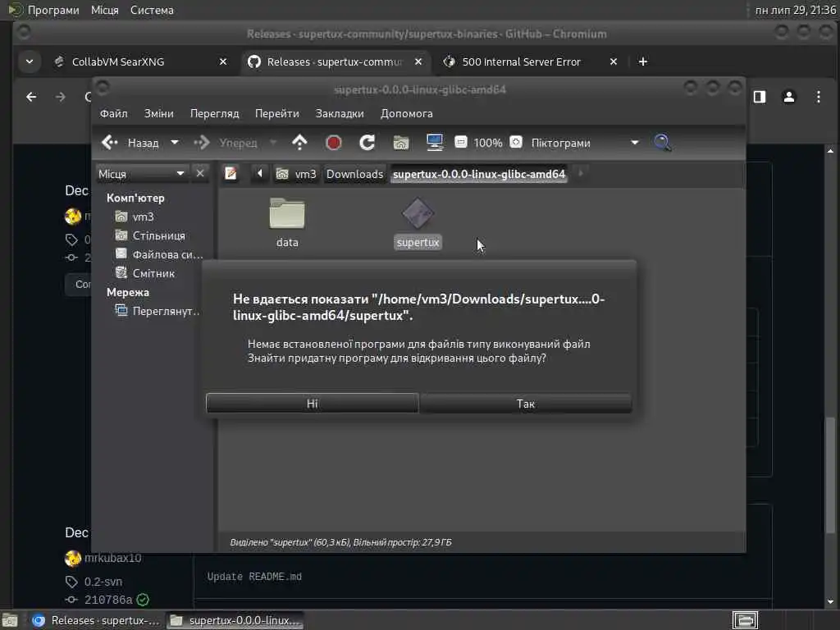Open the Файл menu
This screenshot has height=630, width=840.
[x=113, y=113]
